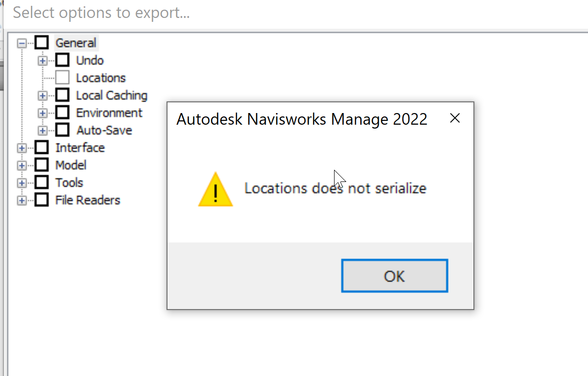
Task: Expand the Undo tree node
Action: click(42, 61)
